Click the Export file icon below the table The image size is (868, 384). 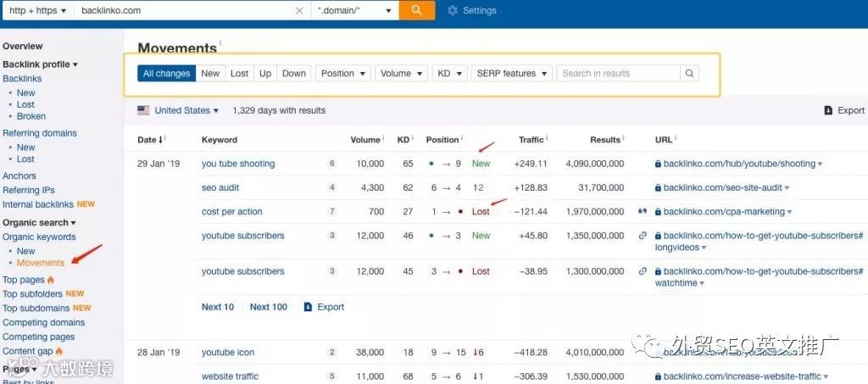(x=309, y=307)
